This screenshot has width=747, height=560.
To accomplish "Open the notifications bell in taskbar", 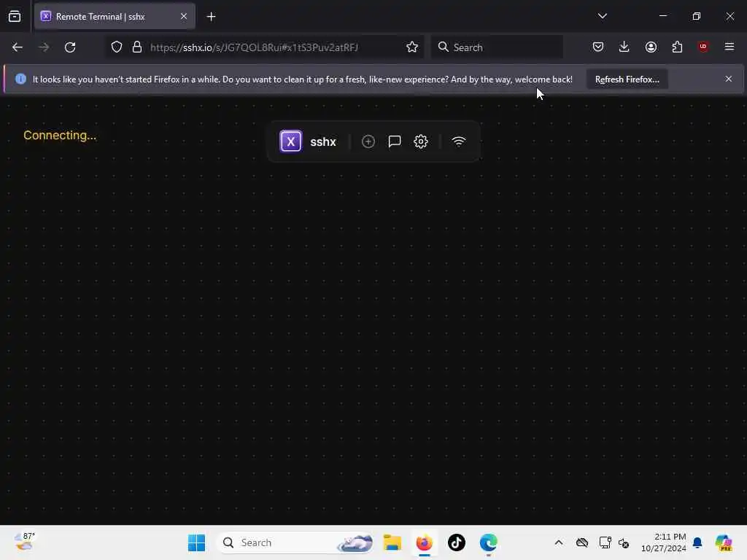I will pyautogui.click(x=697, y=542).
